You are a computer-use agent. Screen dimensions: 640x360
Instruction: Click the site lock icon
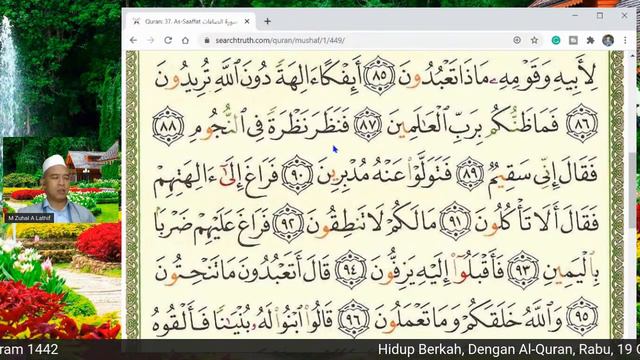pos(207,40)
